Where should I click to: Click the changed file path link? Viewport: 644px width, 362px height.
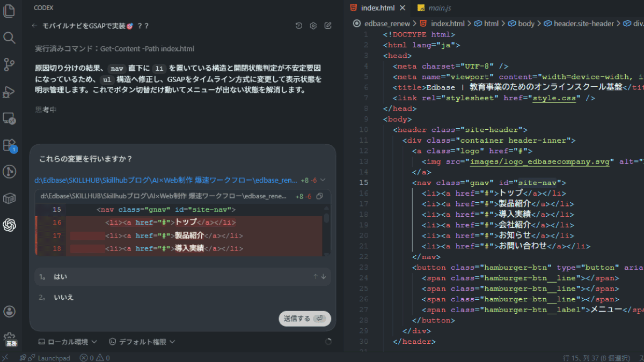[x=165, y=181]
